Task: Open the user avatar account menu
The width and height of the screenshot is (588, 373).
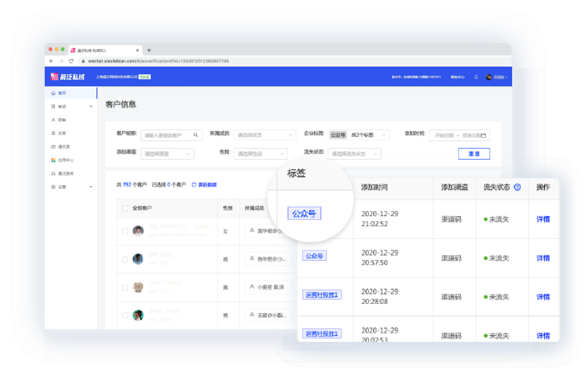Action: 496,77
